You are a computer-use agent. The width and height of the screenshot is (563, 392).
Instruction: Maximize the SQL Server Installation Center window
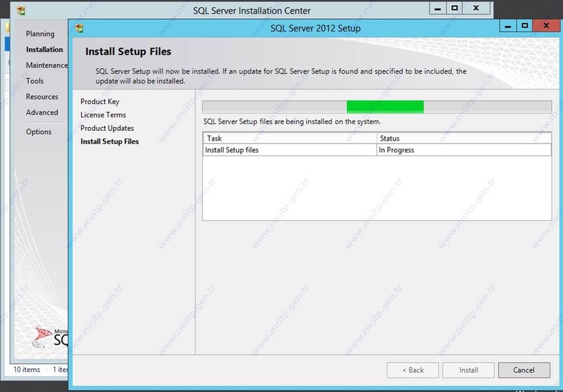[x=455, y=8]
